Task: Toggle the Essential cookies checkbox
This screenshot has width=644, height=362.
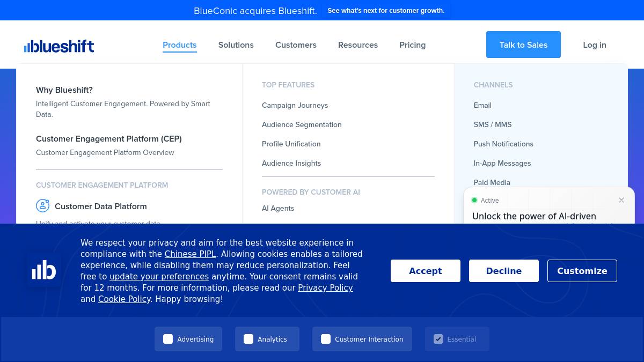Action: pyautogui.click(x=438, y=339)
